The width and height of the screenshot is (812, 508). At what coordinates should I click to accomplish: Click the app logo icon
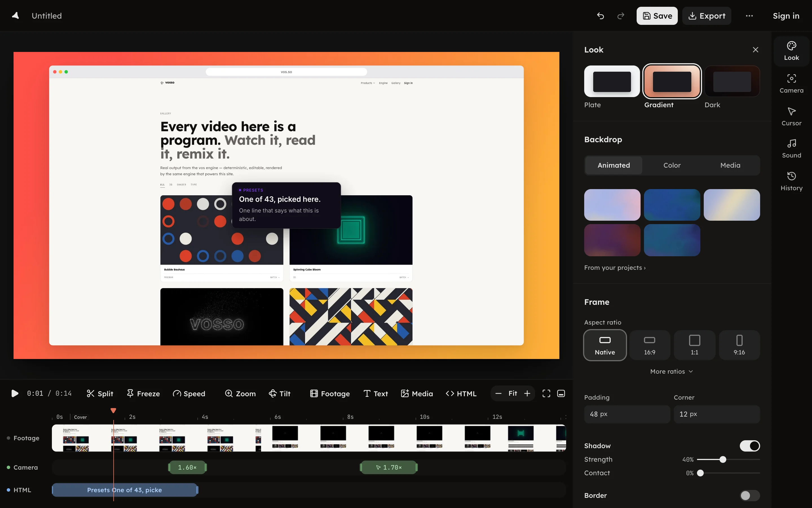[x=16, y=16]
